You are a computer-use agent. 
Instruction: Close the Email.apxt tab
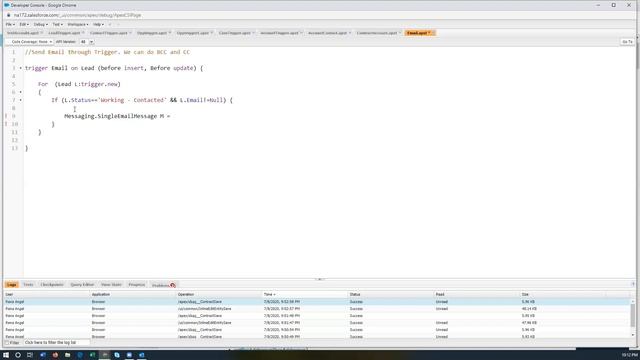433,33
